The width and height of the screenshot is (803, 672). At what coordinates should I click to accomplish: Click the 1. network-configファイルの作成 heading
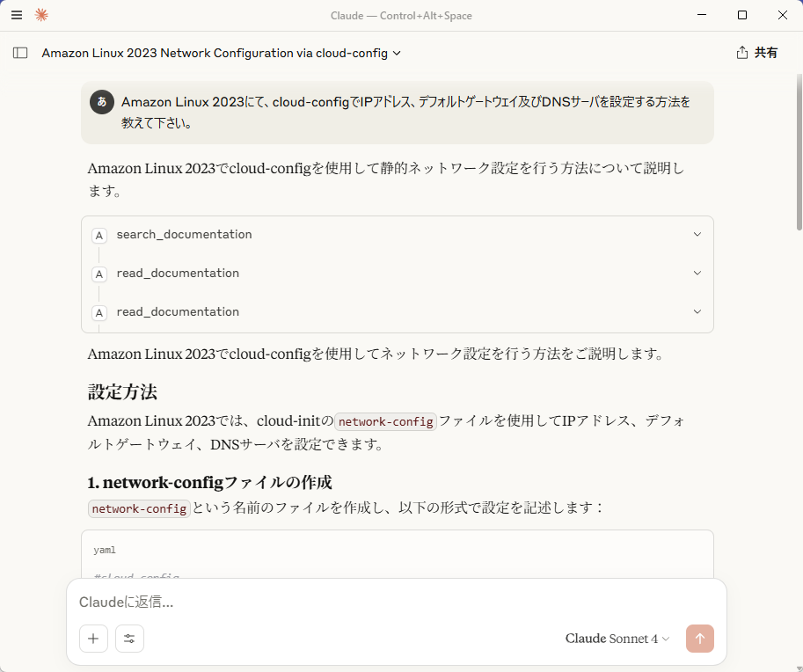[x=209, y=483]
